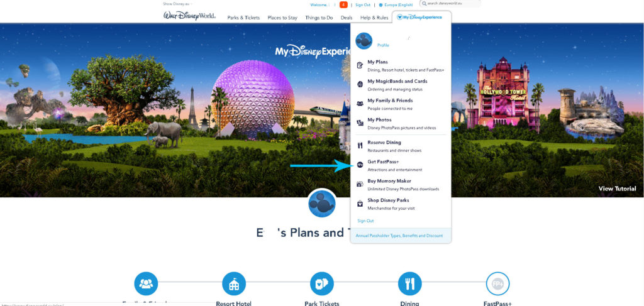Click the Park Tickets circle icon

[x=321, y=283]
